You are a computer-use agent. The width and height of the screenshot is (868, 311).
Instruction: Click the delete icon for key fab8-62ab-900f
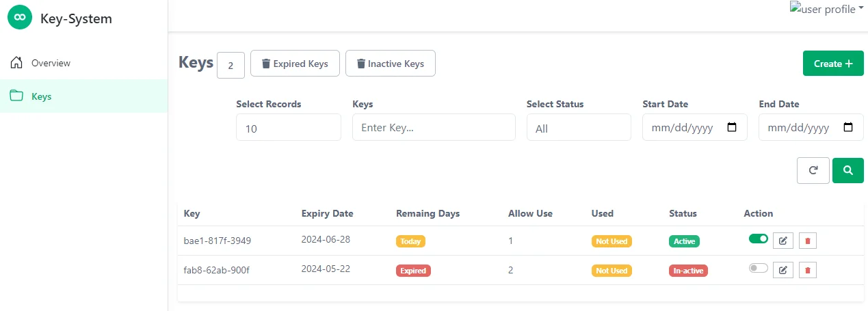(807, 270)
